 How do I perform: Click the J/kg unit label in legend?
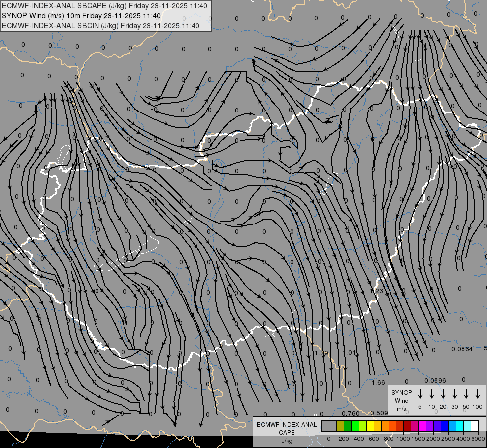coord(287,440)
